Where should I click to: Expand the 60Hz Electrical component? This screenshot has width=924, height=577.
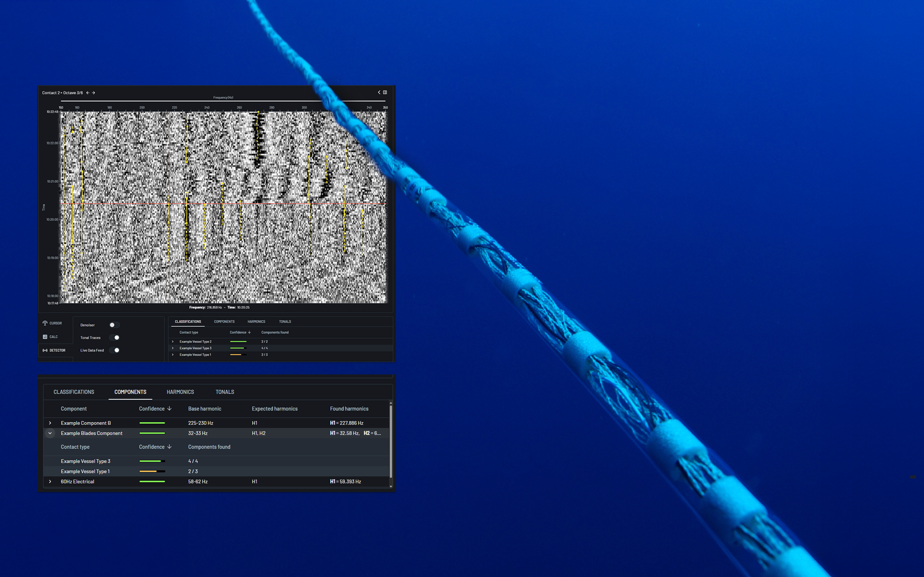tap(50, 481)
